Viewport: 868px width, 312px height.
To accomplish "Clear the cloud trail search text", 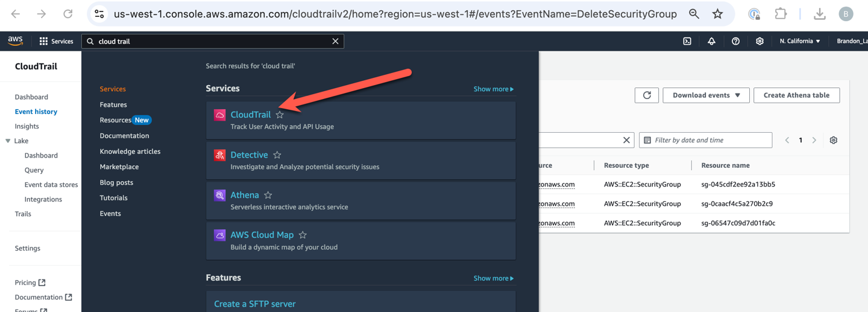I will coord(336,41).
